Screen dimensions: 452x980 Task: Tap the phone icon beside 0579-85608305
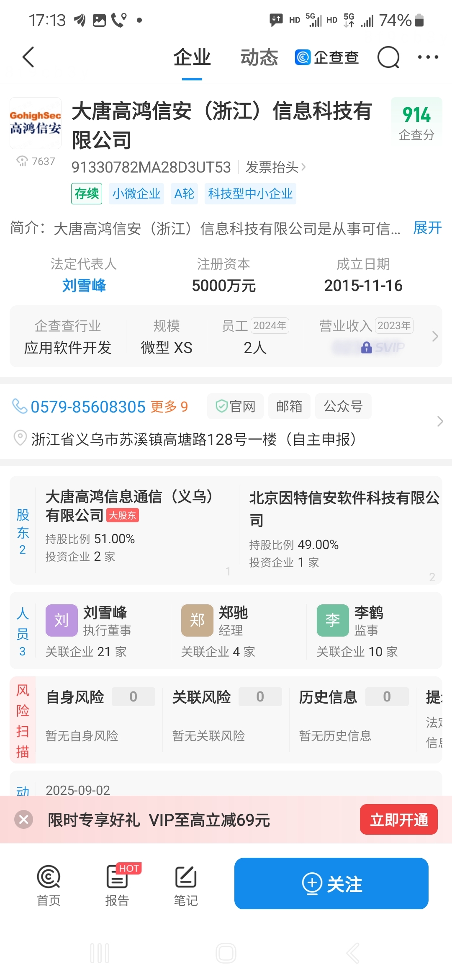pyautogui.click(x=19, y=406)
